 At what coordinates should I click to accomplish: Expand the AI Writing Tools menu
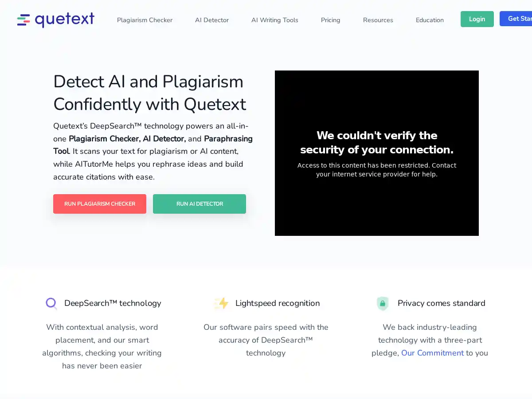coord(274,20)
